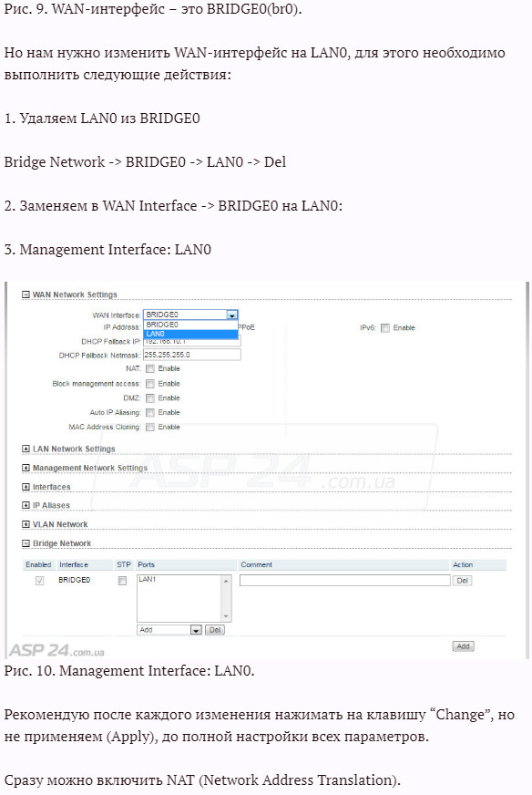
Task: Expand the LAN Network Settings section
Action: tap(26, 449)
